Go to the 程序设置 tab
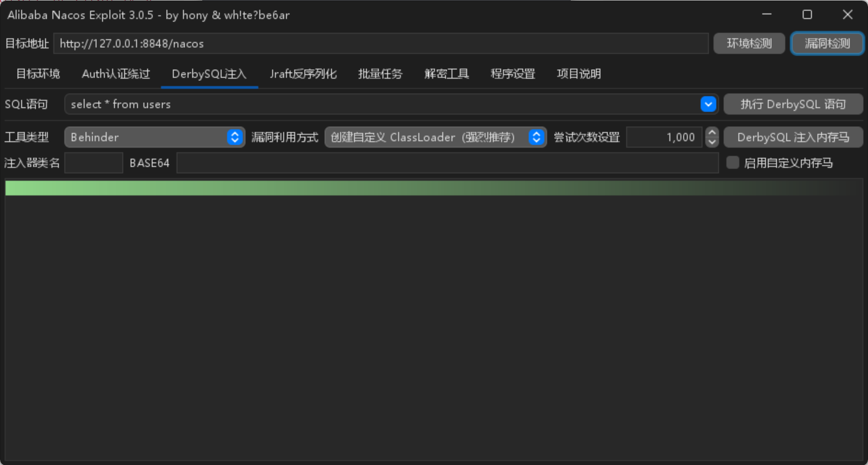Viewport: 868px width, 465px height. (x=513, y=74)
